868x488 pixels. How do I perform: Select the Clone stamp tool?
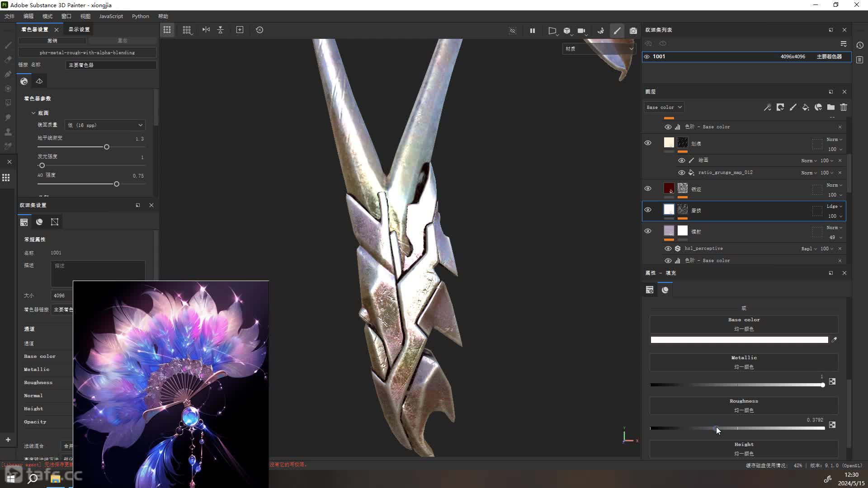[x=8, y=132]
